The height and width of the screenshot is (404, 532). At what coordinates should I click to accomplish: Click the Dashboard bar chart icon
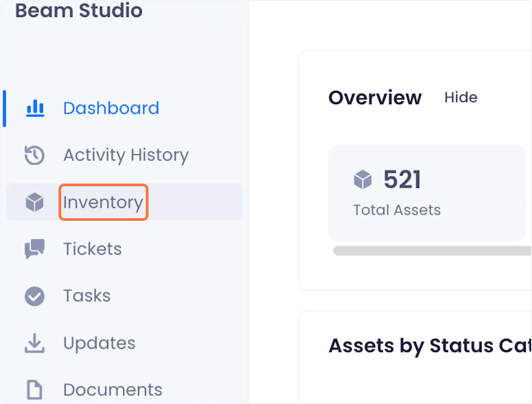tap(35, 108)
